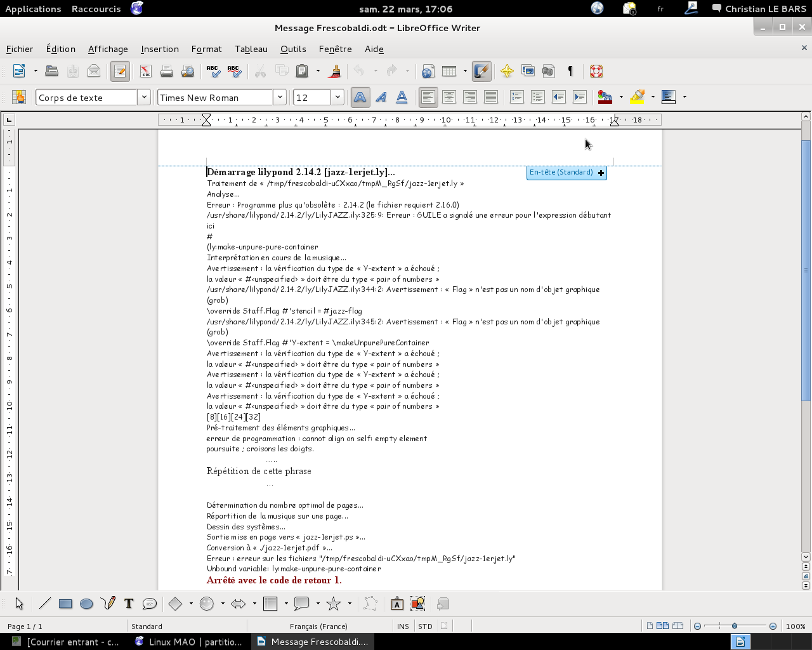Click the Paste clipboard icon

(x=303, y=71)
